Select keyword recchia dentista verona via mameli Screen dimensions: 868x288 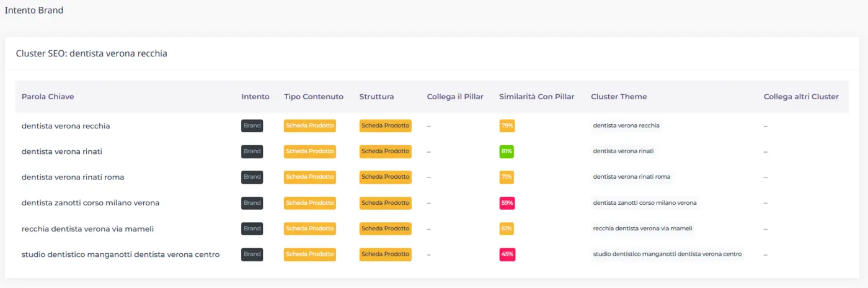tap(87, 228)
